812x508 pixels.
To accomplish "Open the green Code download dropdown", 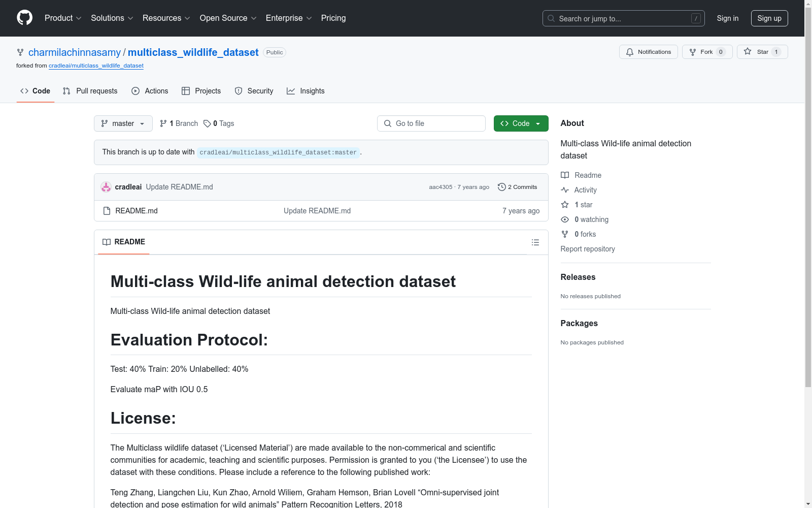I will tap(521, 123).
